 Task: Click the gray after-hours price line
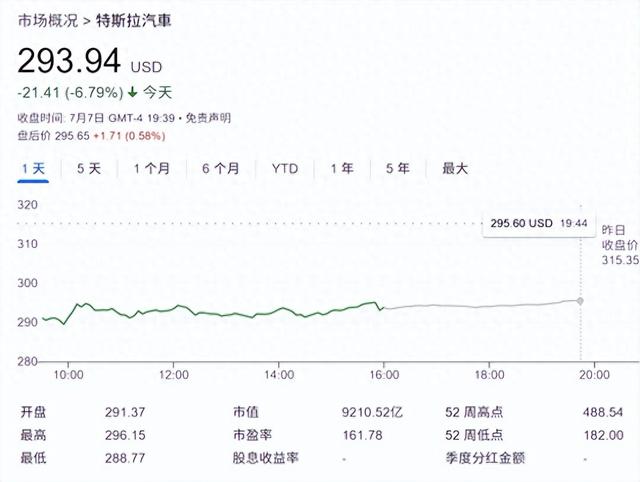click(x=480, y=305)
